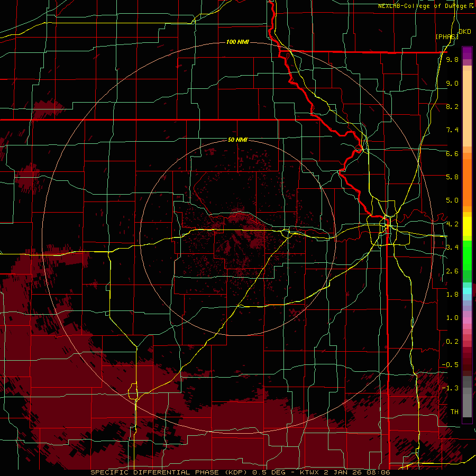
Task: Select the 7.4 value on the color scale
Action: pos(452,130)
